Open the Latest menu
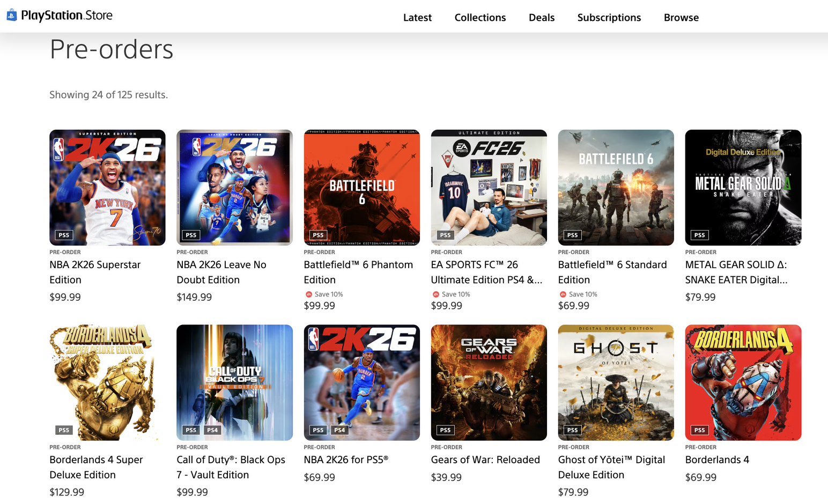Image resolution: width=828 pixels, height=504 pixels. [417, 17]
